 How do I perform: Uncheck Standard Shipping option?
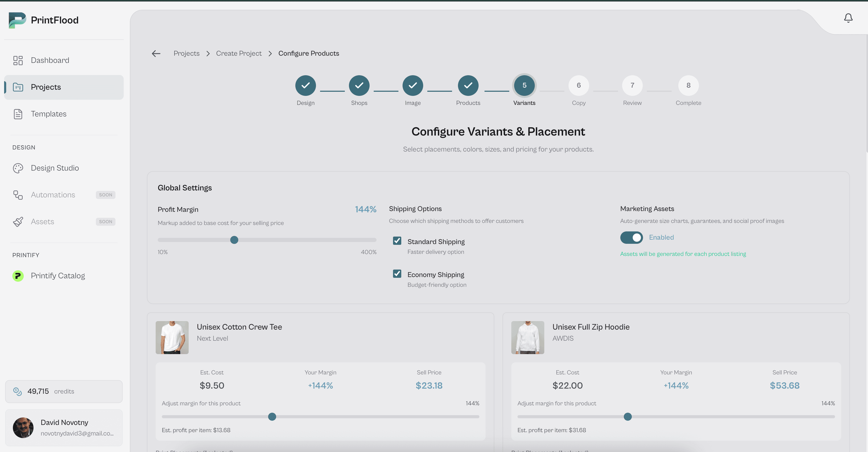tap(397, 240)
